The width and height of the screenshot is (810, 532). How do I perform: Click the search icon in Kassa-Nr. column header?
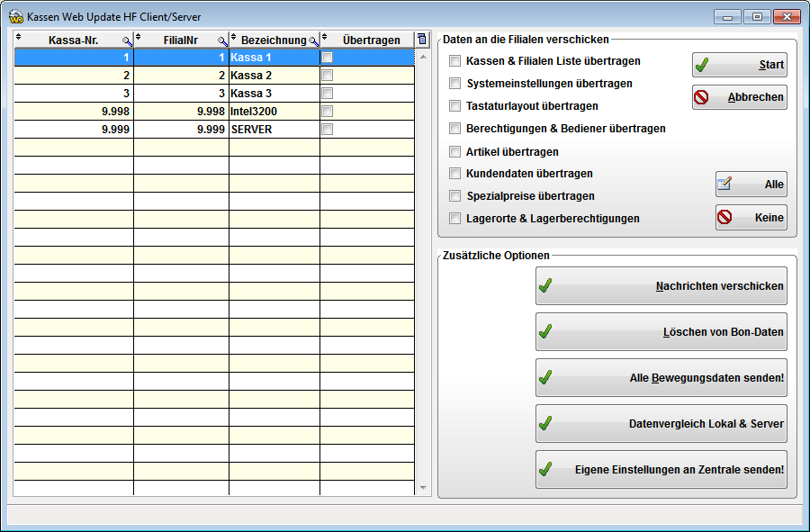coord(127,41)
